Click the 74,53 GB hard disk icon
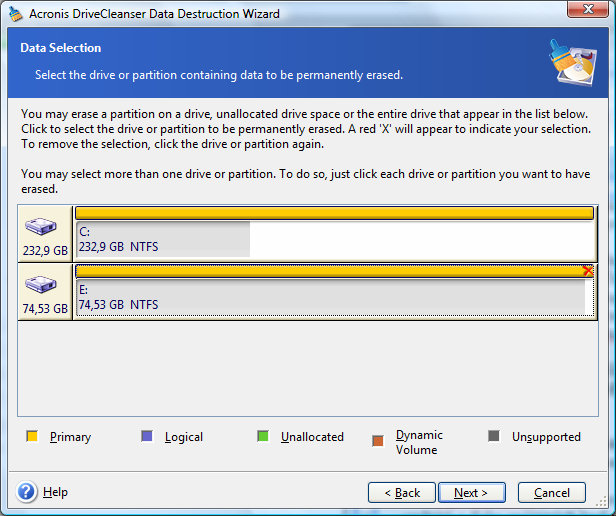616x516 pixels. coord(41,285)
